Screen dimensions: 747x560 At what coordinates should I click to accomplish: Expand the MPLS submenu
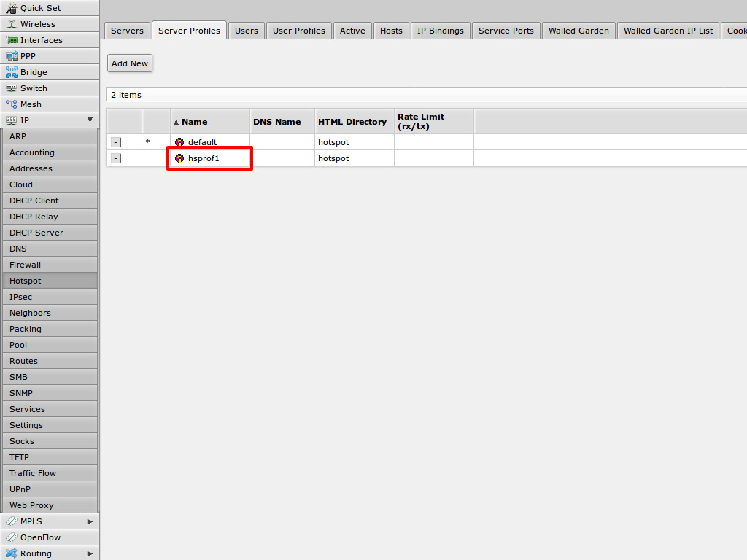pyautogui.click(x=90, y=521)
